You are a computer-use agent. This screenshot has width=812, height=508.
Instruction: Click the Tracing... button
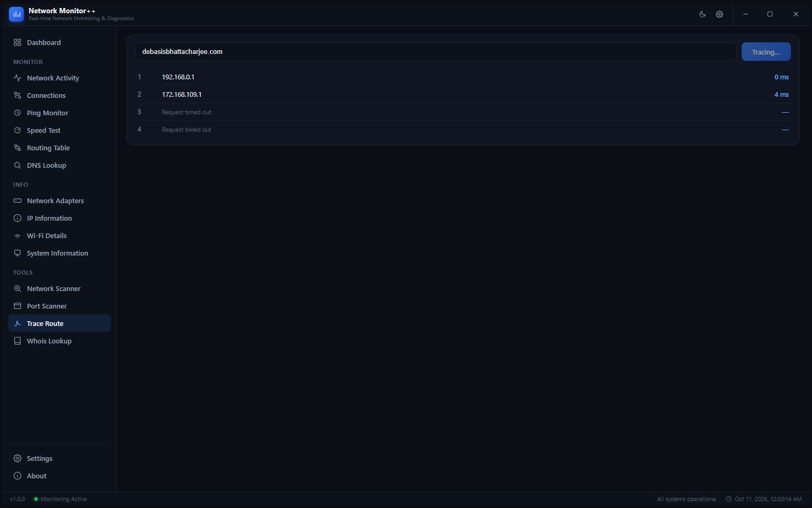point(766,52)
